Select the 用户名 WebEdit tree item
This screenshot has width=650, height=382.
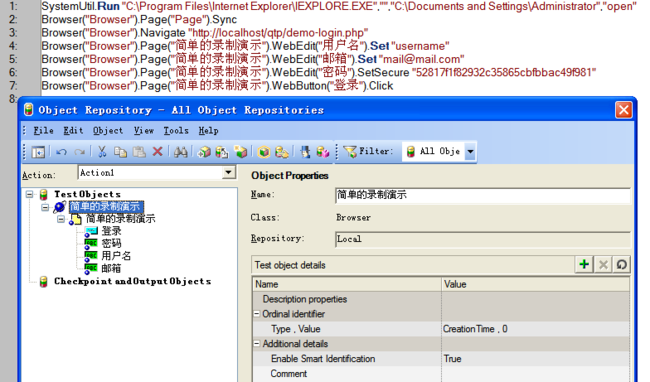click(x=116, y=256)
